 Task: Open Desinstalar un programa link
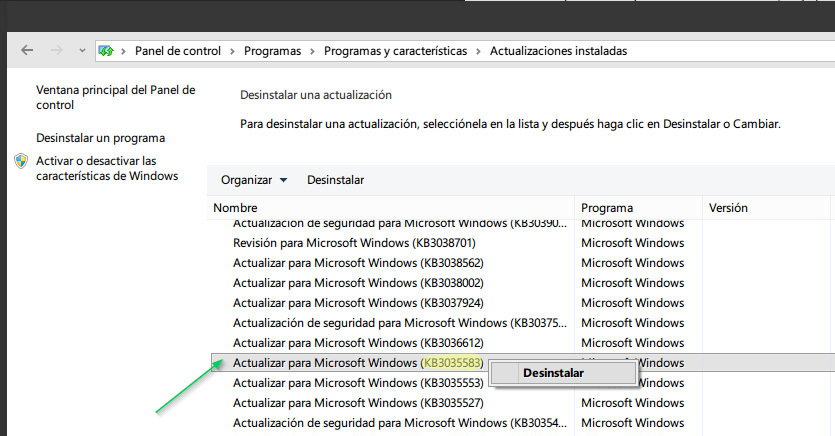(101, 138)
